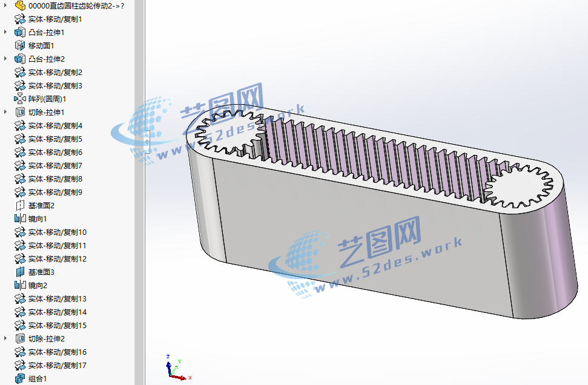The height and width of the screenshot is (385, 588).
Task: Select the 实体-移动/复制5 label
Action: pyautogui.click(x=55, y=139)
